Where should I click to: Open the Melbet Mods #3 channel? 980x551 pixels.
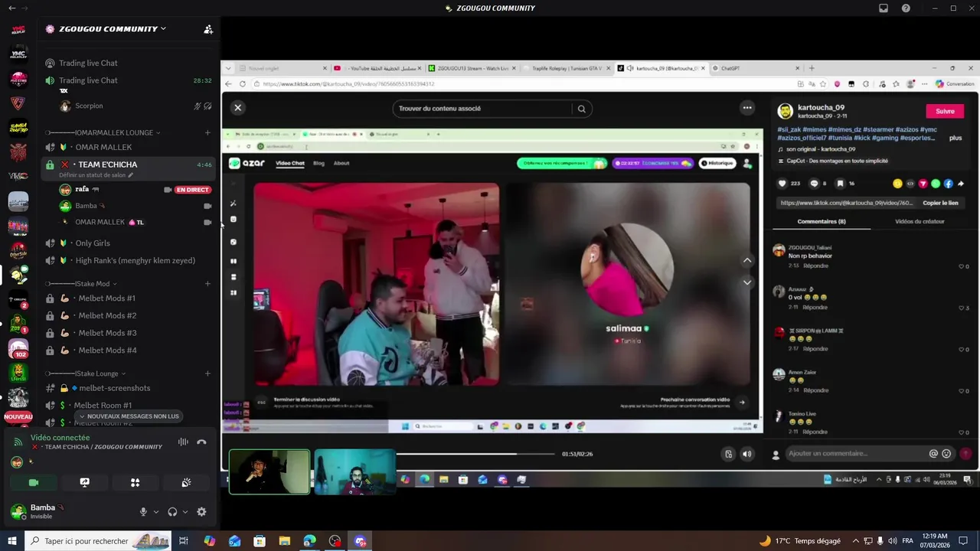coord(128,333)
